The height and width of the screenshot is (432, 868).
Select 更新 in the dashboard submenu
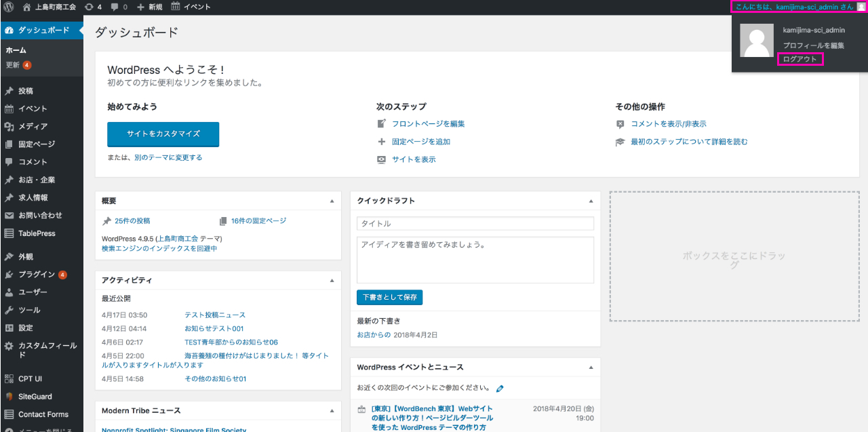[13, 65]
